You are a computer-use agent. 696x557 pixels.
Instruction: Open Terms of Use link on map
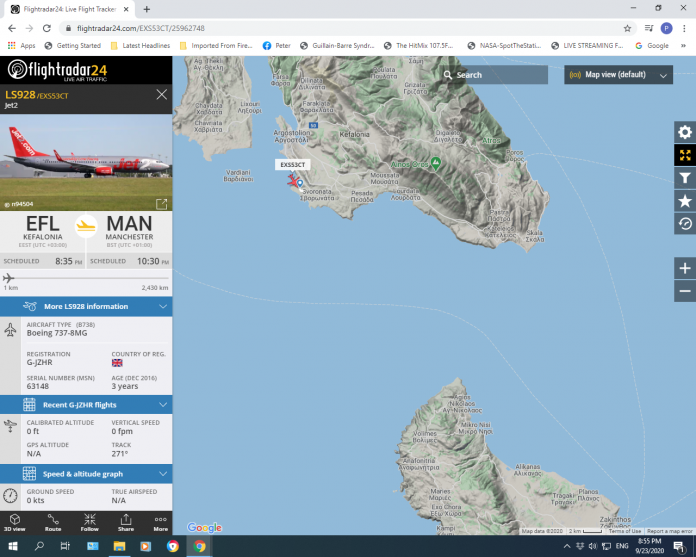(x=625, y=531)
